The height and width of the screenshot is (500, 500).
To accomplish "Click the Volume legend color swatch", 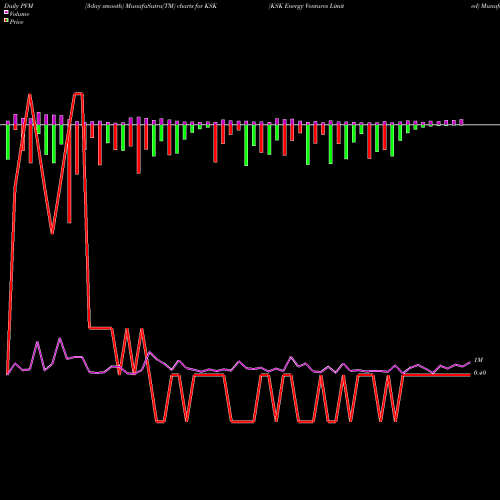I will coord(6,13).
